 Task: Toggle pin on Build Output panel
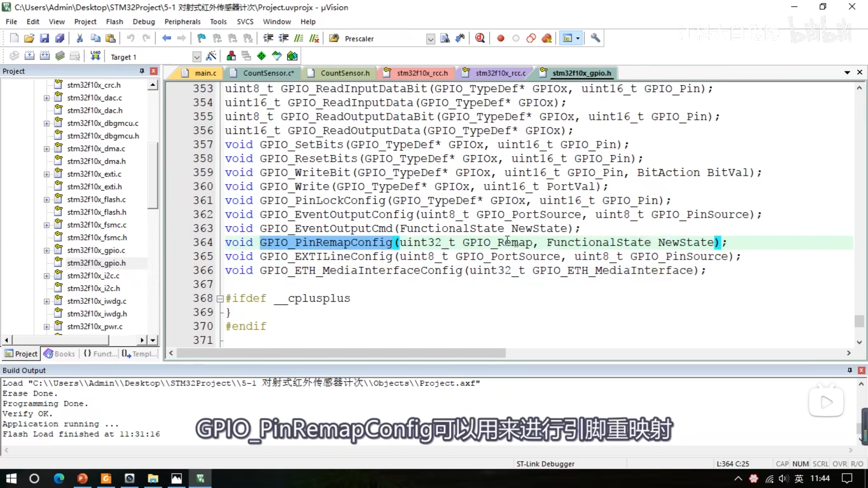point(850,370)
